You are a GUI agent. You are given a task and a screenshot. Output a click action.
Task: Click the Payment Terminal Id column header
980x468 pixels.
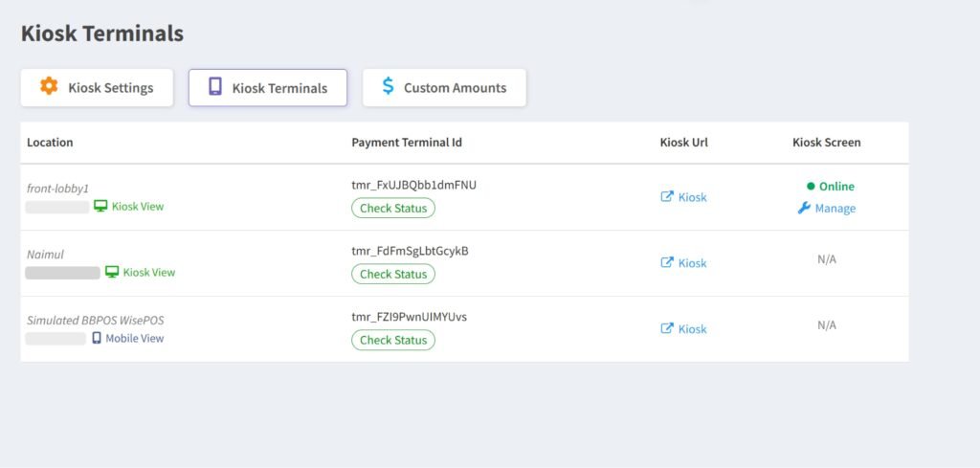tap(407, 143)
